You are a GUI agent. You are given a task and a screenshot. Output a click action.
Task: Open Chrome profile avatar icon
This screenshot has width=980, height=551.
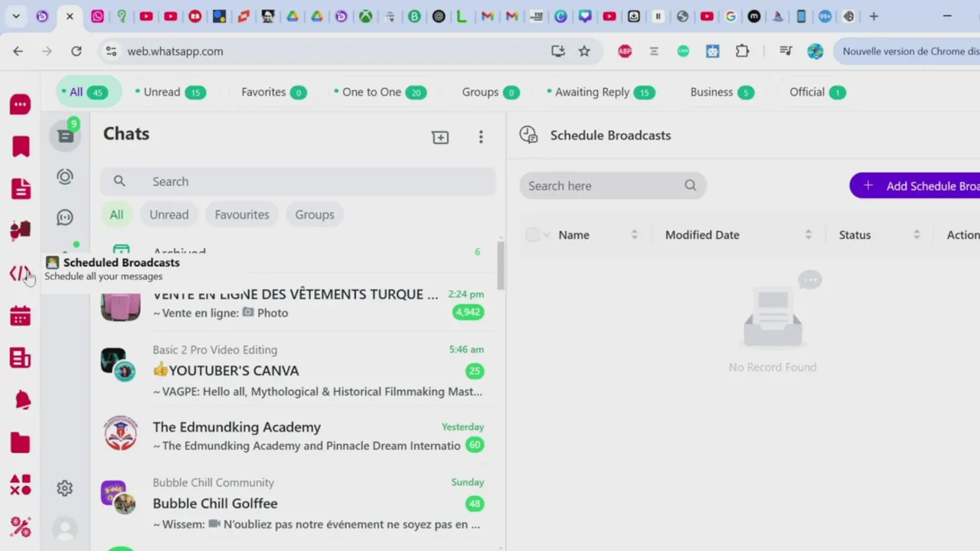pyautogui.click(x=815, y=51)
